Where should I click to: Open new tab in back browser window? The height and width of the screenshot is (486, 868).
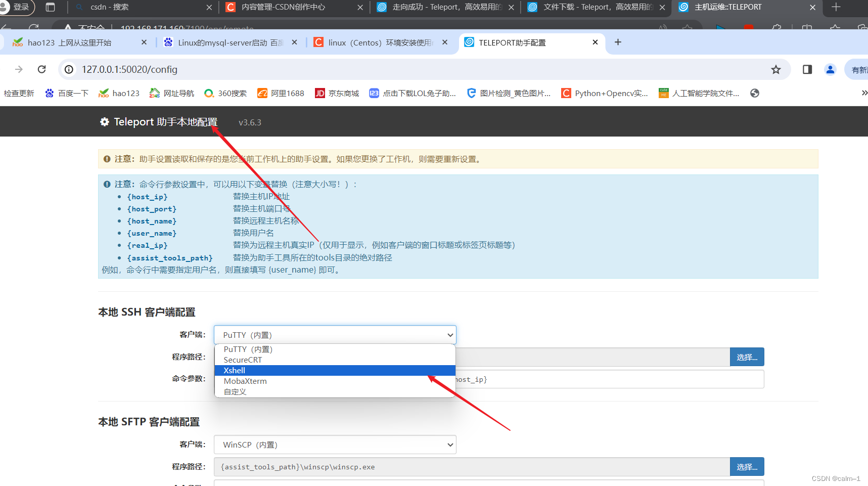(836, 7)
